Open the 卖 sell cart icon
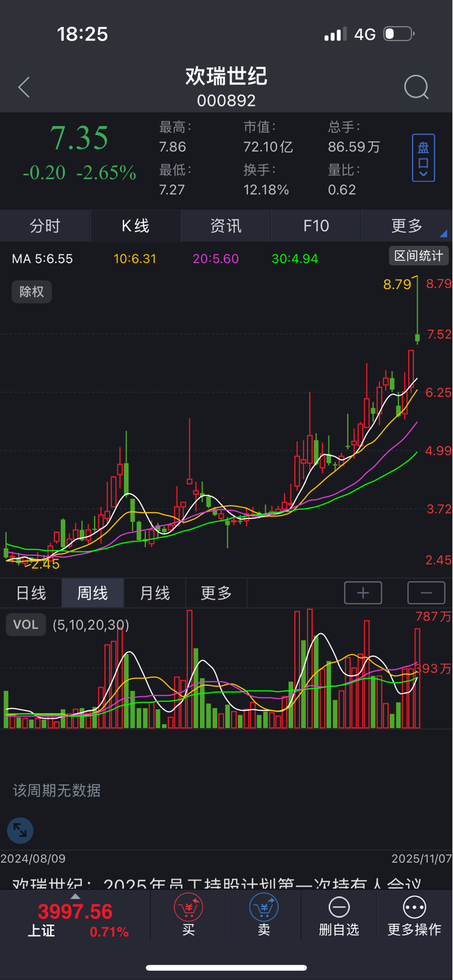Image resolution: width=453 pixels, height=980 pixels. click(264, 915)
